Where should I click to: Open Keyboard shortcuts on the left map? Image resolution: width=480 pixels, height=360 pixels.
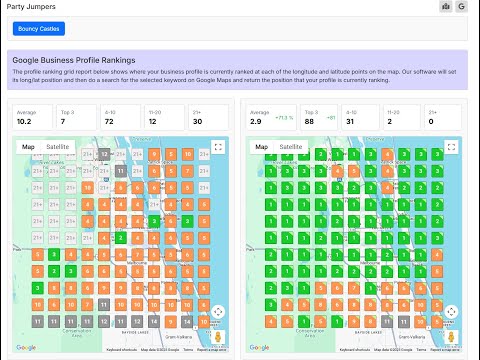point(122,350)
